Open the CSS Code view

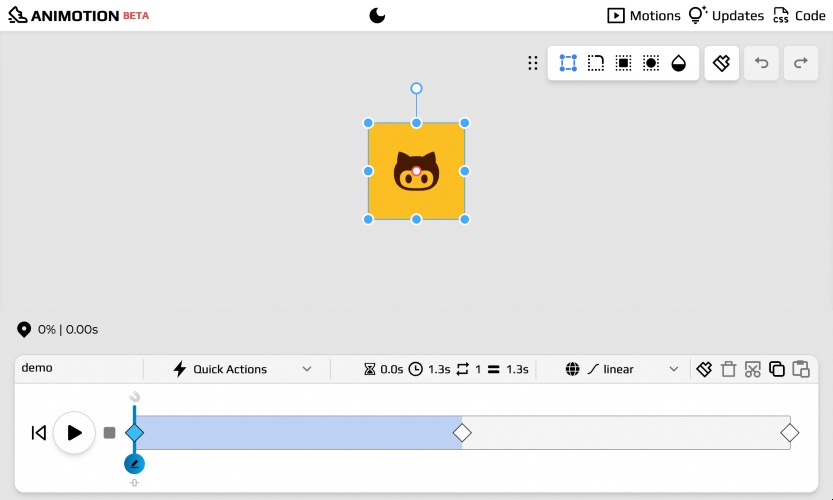tap(800, 15)
